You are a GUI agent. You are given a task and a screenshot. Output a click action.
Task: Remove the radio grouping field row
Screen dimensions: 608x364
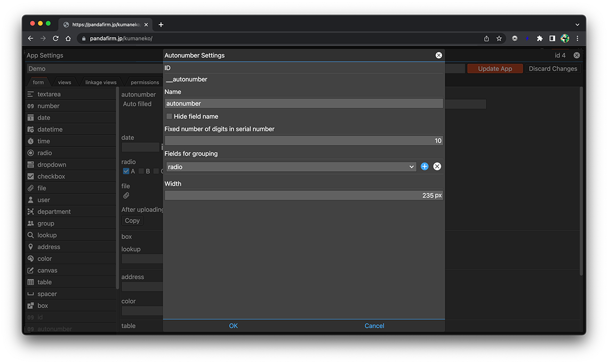(x=437, y=167)
